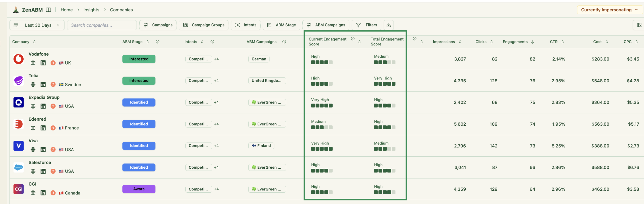Sort by Engagements column
The width and height of the screenshot is (644, 204).
(533, 42)
